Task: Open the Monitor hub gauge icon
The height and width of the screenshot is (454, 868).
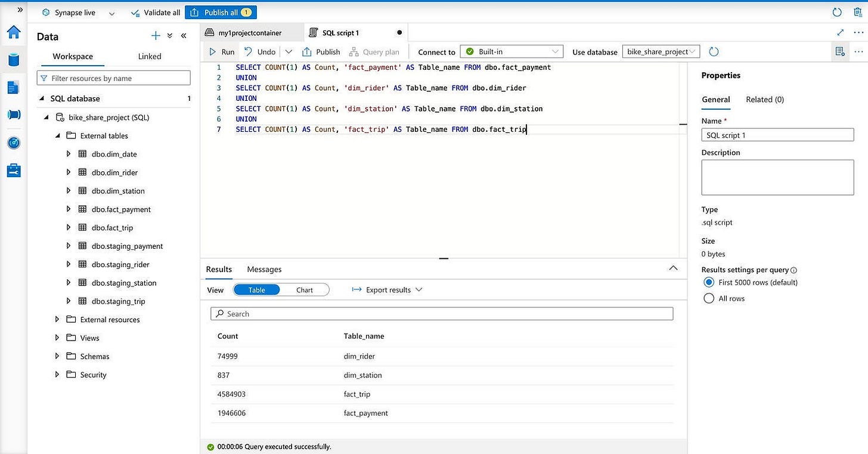Action: pos(13,143)
